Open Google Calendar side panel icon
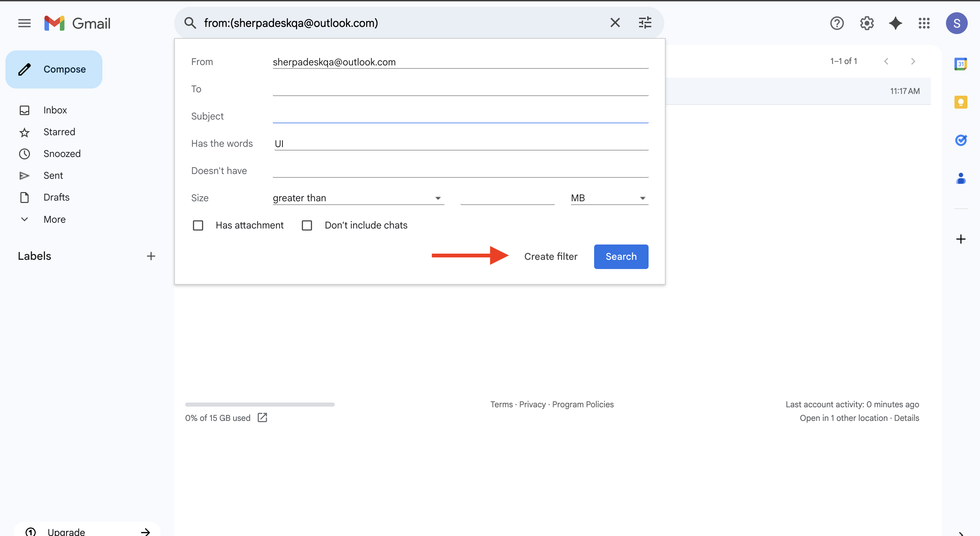Viewport: 980px width, 536px height. 960,64
